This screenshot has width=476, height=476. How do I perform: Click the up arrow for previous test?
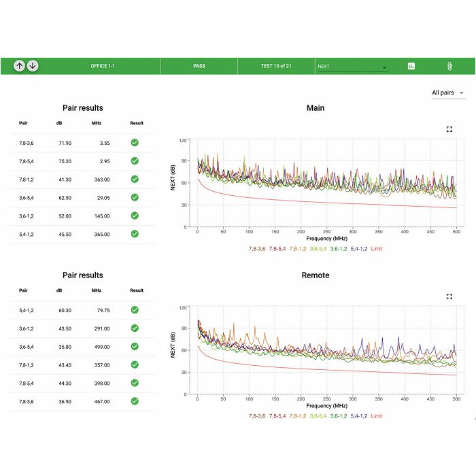19,66
